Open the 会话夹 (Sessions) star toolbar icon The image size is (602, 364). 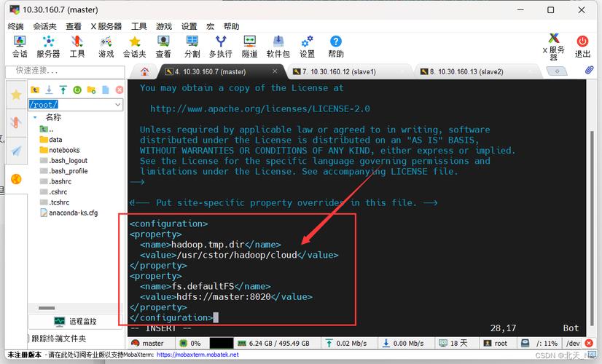point(134,47)
